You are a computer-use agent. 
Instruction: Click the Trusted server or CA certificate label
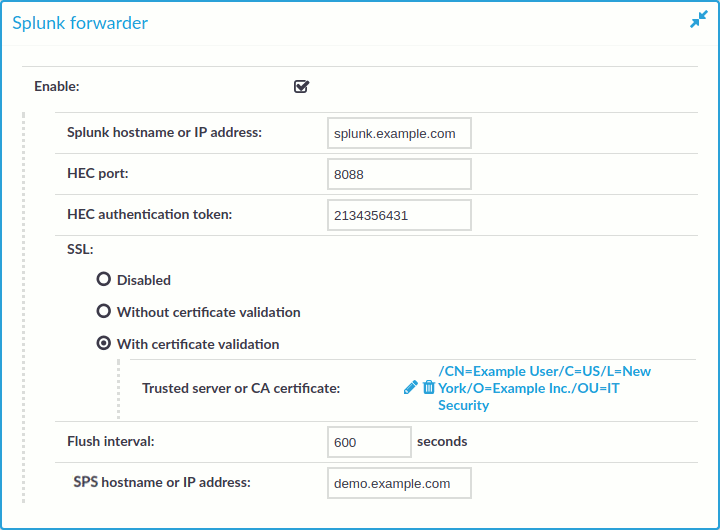click(x=241, y=388)
